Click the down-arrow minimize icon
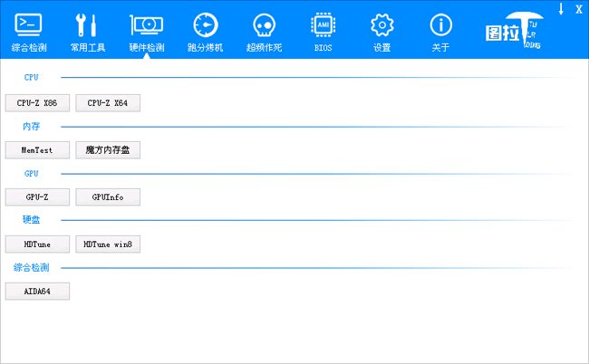This screenshot has width=589, height=364. [x=561, y=9]
